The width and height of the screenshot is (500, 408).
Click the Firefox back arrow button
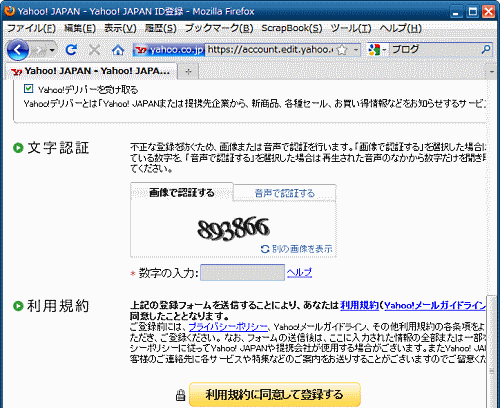pos(17,50)
